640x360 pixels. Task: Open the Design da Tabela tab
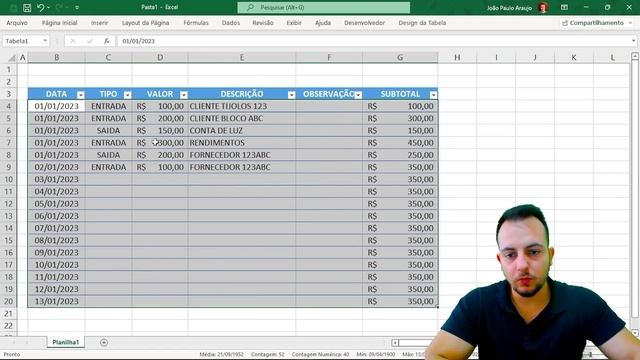click(422, 23)
